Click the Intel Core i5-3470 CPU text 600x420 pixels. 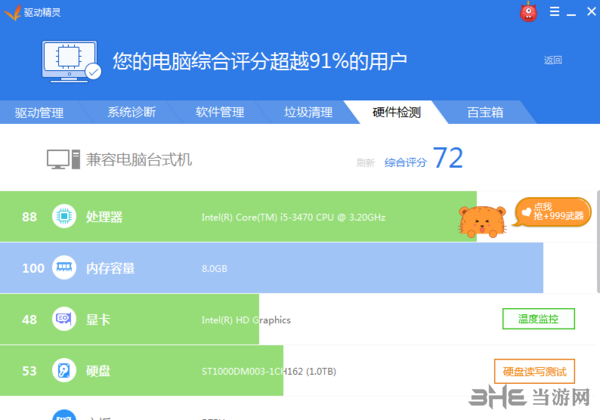click(x=293, y=217)
